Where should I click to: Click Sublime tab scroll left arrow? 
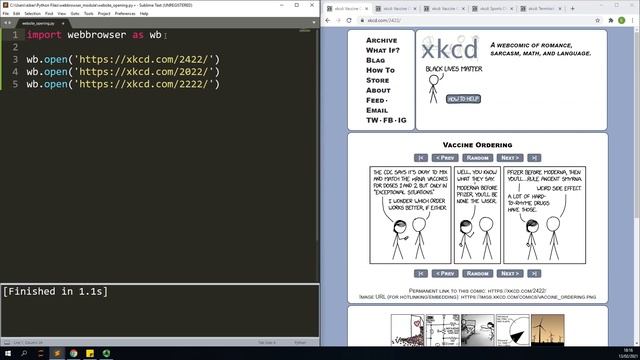pyautogui.click(x=5, y=23)
